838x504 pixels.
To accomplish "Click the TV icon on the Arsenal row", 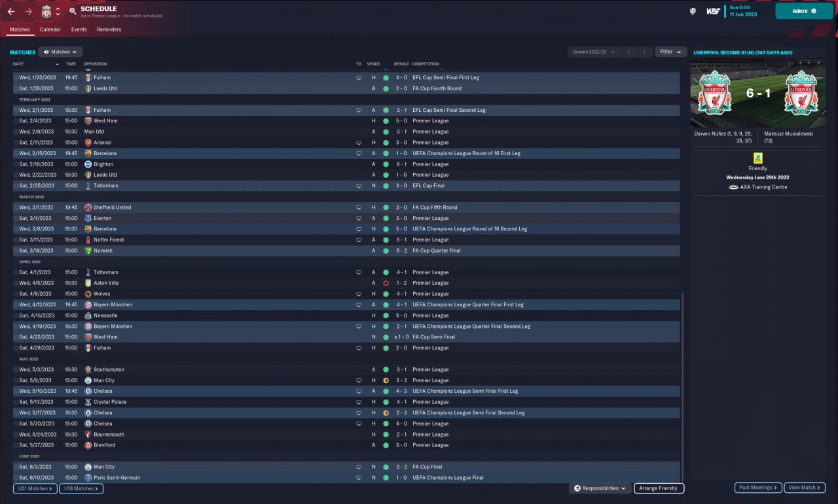I will pos(359,143).
